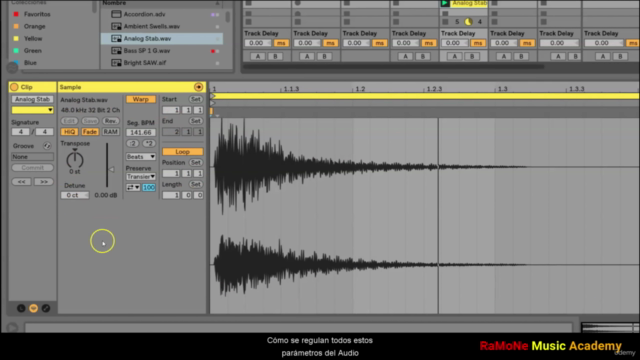
Task: Launch the Analog Stab clip play button
Action: [445, 3]
